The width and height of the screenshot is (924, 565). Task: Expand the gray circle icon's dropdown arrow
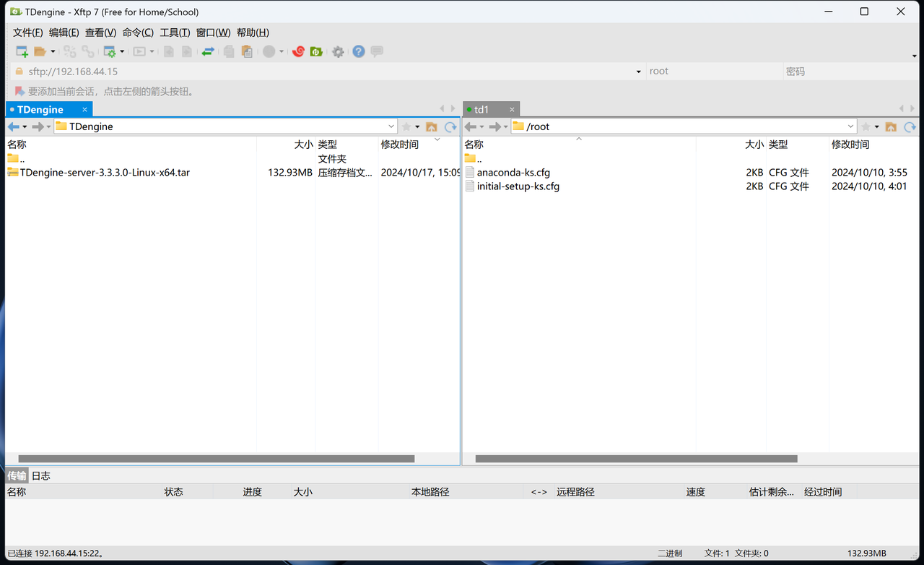[x=281, y=51]
